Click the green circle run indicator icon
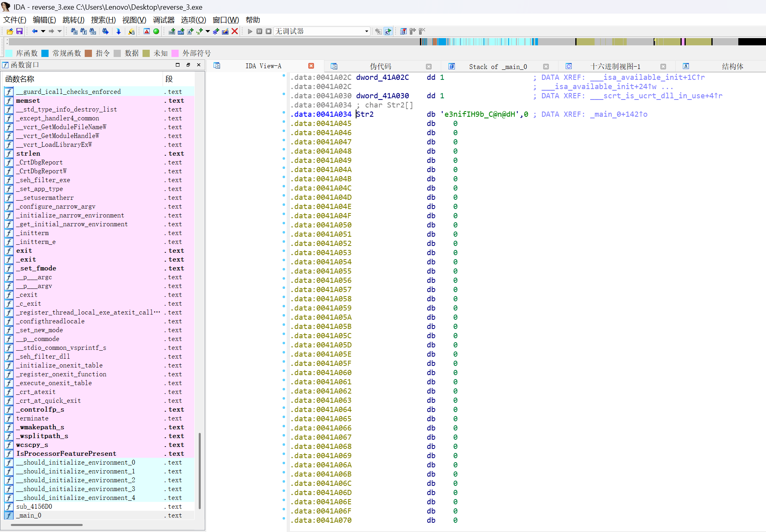Viewport: 766px width, 532px height. coord(156,31)
